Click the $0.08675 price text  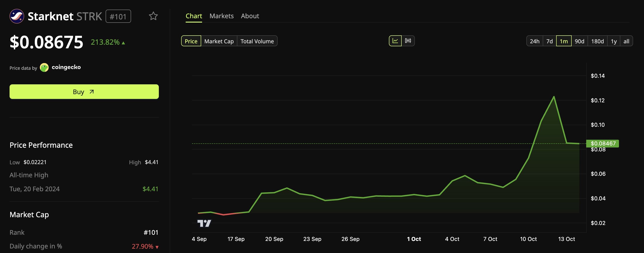click(x=46, y=42)
